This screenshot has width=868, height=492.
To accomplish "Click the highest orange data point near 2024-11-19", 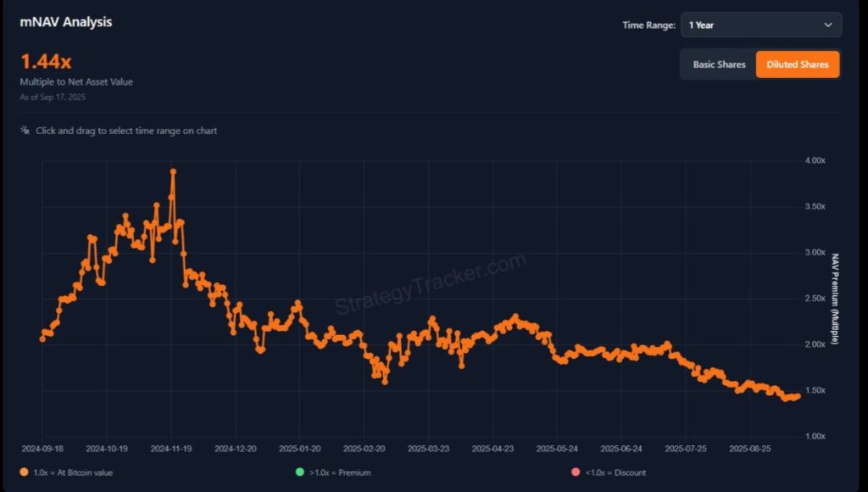I will point(174,171).
